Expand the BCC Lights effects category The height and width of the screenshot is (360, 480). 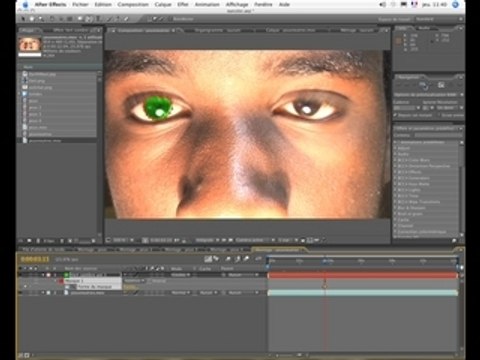tap(395, 190)
